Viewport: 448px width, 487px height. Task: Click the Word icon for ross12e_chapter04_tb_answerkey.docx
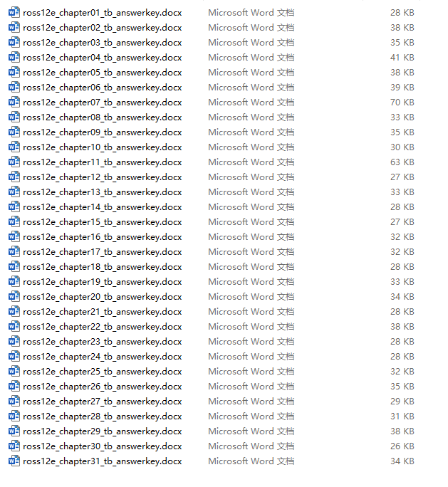(x=14, y=58)
